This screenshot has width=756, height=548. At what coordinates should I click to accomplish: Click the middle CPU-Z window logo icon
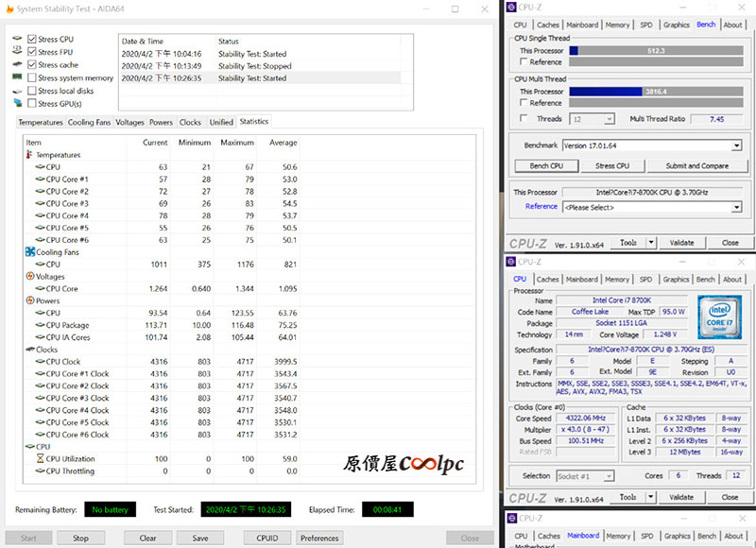pyautogui.click(x=511, y=261)
